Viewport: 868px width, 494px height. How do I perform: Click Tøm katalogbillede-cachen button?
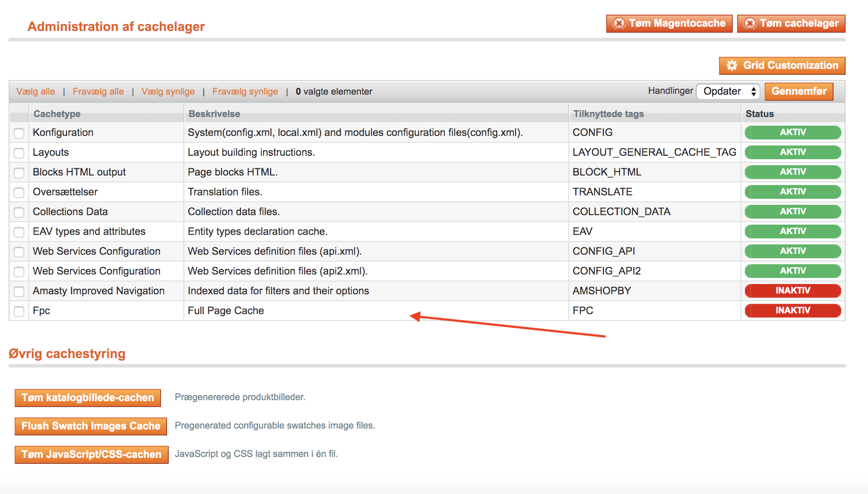pos(88,398)
